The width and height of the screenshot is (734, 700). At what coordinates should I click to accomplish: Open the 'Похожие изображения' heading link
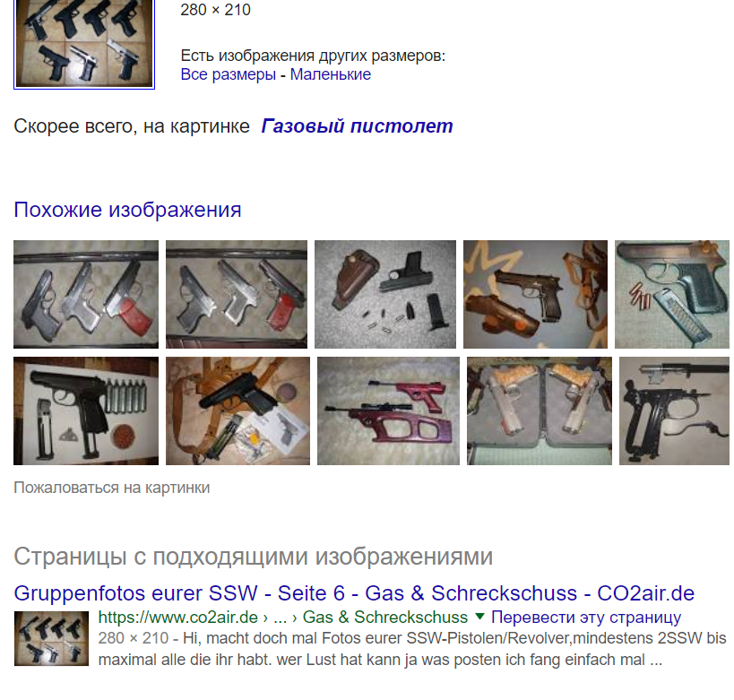(127, 210)
